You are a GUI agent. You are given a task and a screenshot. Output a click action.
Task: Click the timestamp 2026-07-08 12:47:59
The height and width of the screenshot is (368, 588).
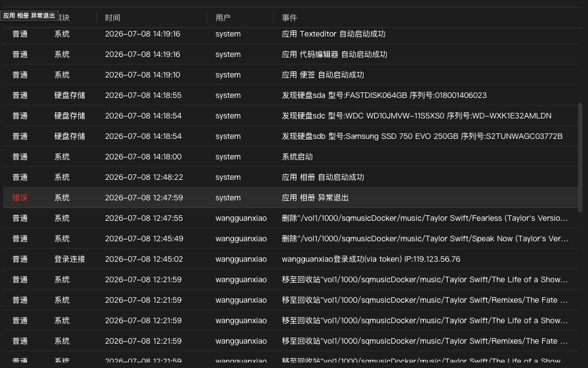pos(144,198)
